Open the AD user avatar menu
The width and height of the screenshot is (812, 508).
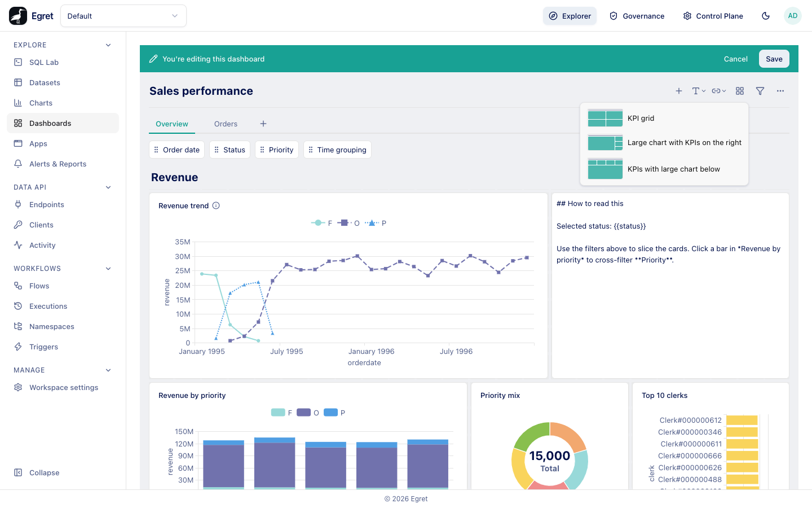(x=793, y=16)
